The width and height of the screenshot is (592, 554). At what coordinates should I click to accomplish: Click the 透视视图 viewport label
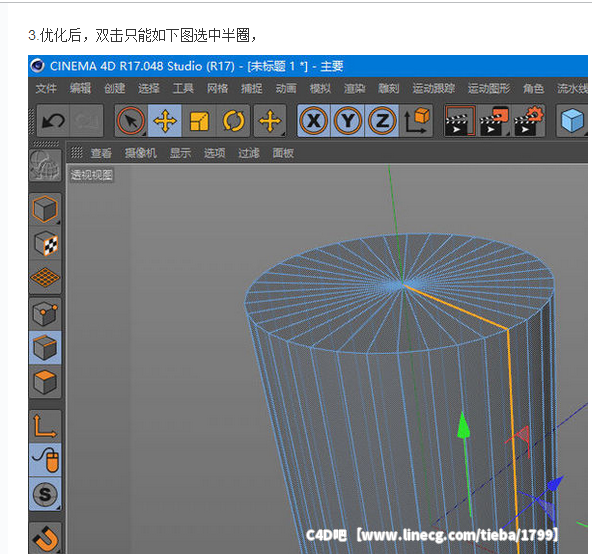[91, 175]
